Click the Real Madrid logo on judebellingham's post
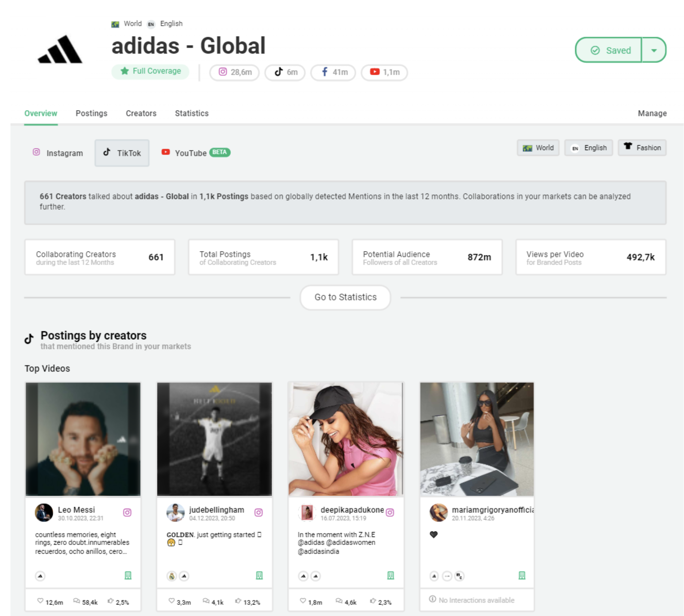 tap(171, 576)
